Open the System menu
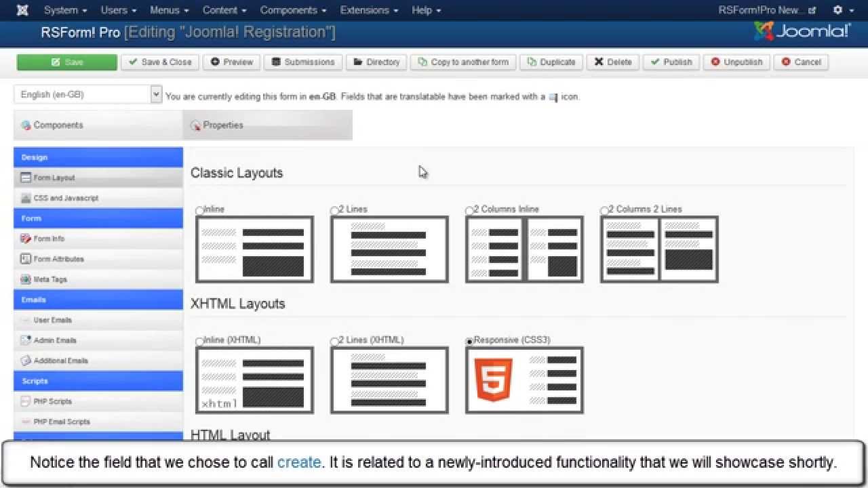868x488 pixels. (x=65, y=10)
